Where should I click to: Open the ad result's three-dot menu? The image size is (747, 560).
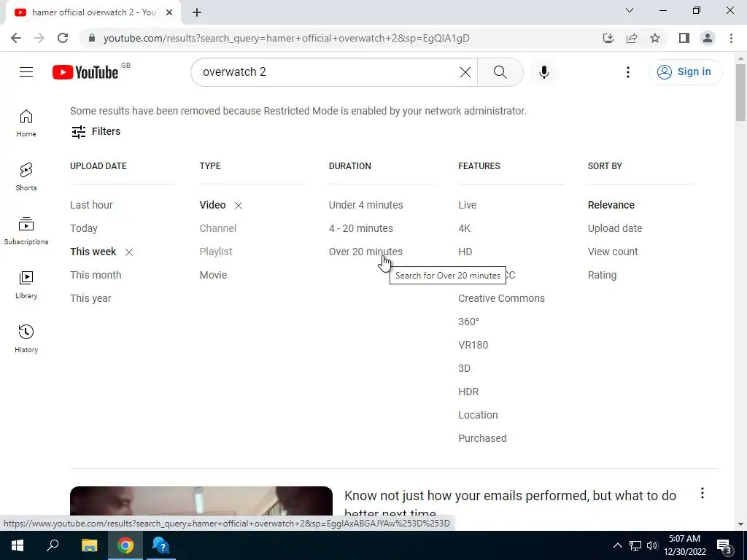[702, 494]
